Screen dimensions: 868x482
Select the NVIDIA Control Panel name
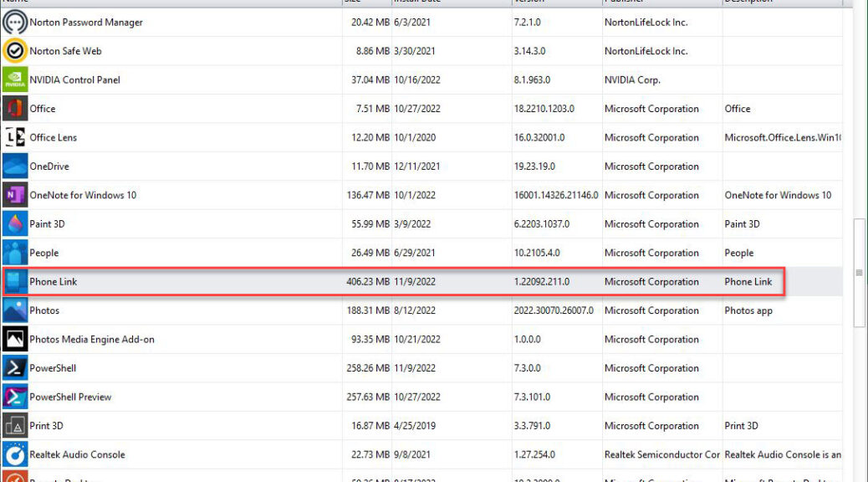(74, 79)
